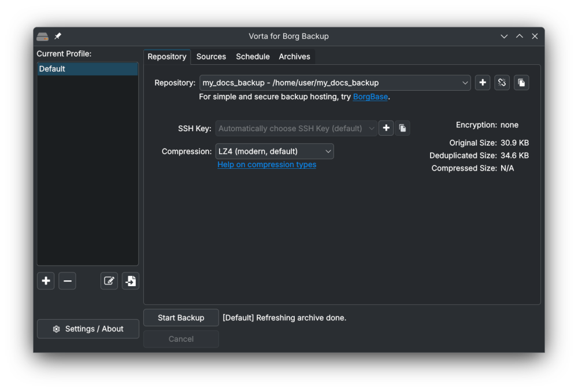The width and height of the screenshot is (578, 392).
Task: Copy the SSH public key to clipboard
Action: click(402, 128)
